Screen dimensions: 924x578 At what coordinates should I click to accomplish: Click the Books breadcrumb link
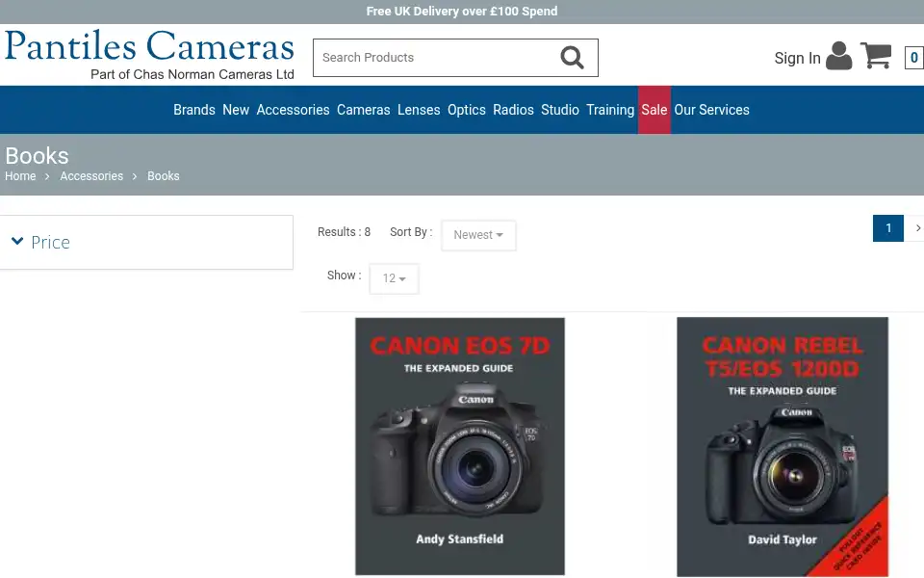pos(164,175)
